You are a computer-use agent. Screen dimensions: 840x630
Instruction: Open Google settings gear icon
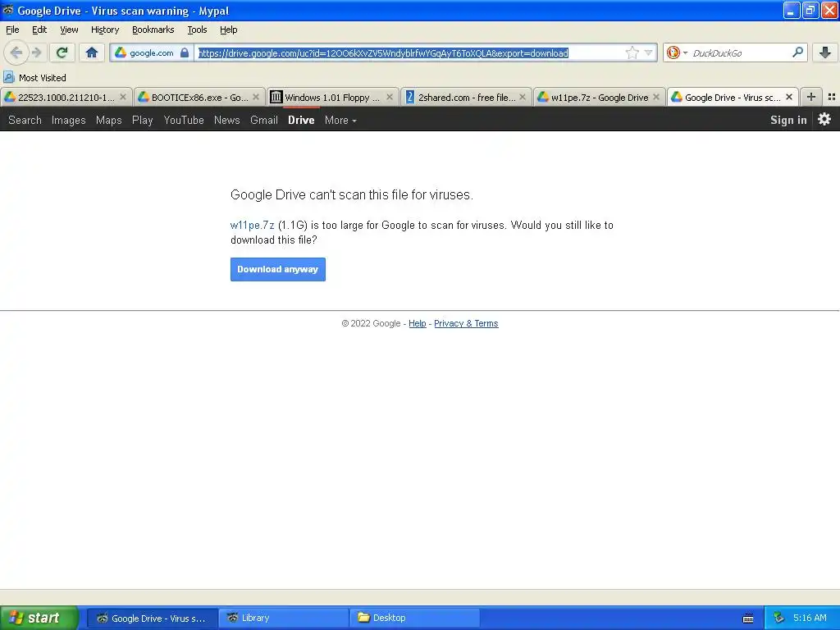click(824, 119)
